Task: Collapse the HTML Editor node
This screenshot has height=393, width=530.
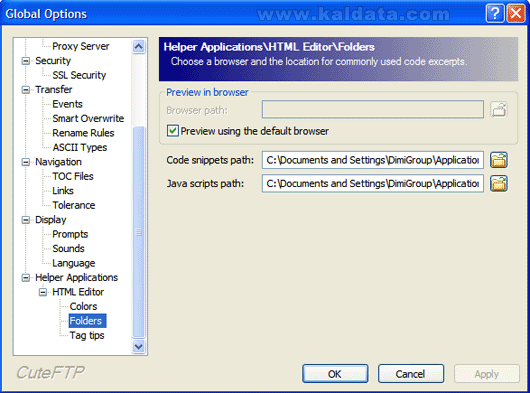Action: [43, 292]
